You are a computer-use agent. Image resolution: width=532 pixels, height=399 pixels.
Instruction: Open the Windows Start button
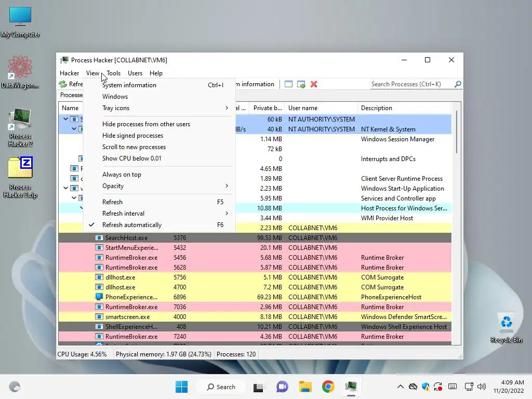(x=181, y=387)
